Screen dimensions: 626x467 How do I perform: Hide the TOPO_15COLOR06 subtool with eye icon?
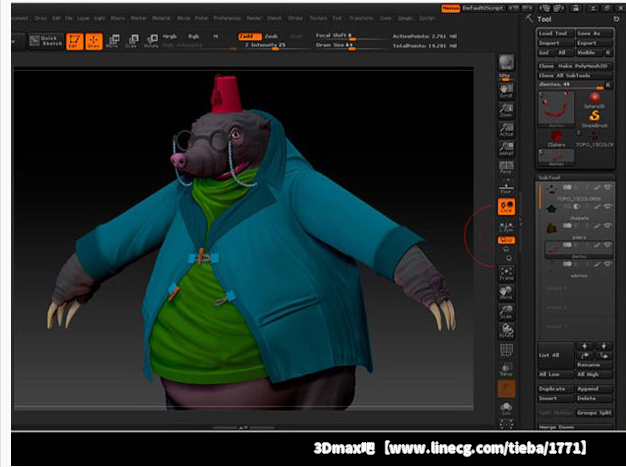point(607,187)
